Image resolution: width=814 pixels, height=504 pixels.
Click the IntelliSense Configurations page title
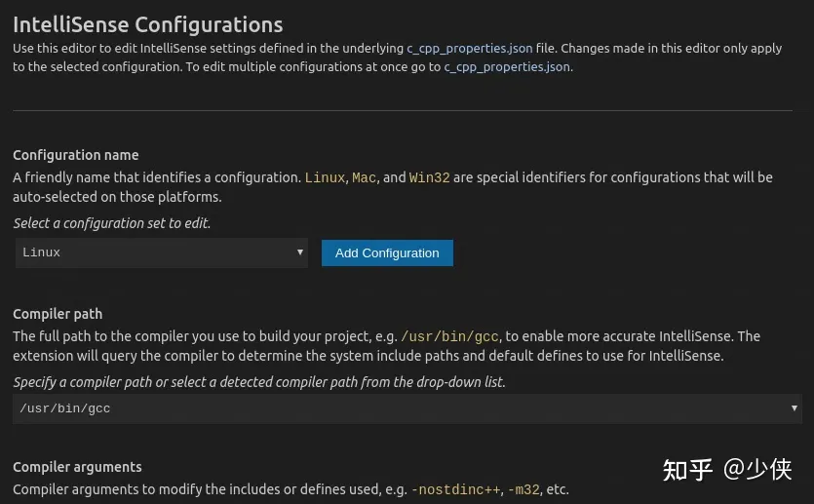tap(147, 24)
